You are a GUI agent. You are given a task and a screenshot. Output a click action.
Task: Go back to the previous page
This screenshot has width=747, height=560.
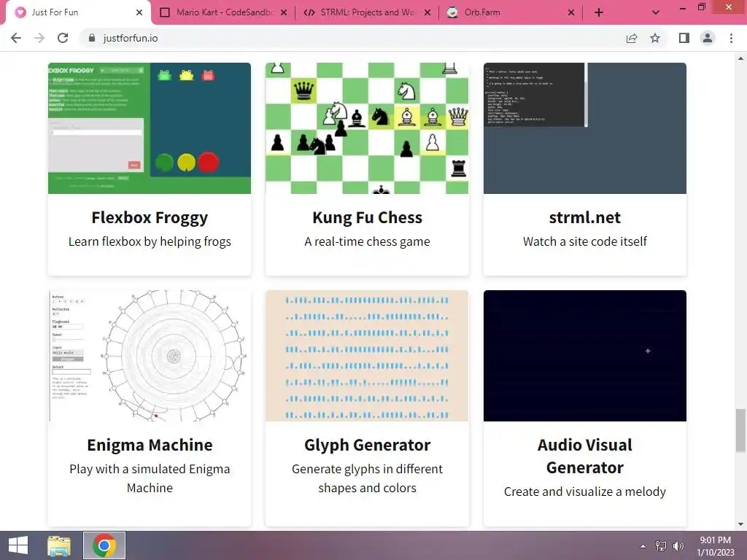pyautogui.click(x=16, y=38)
